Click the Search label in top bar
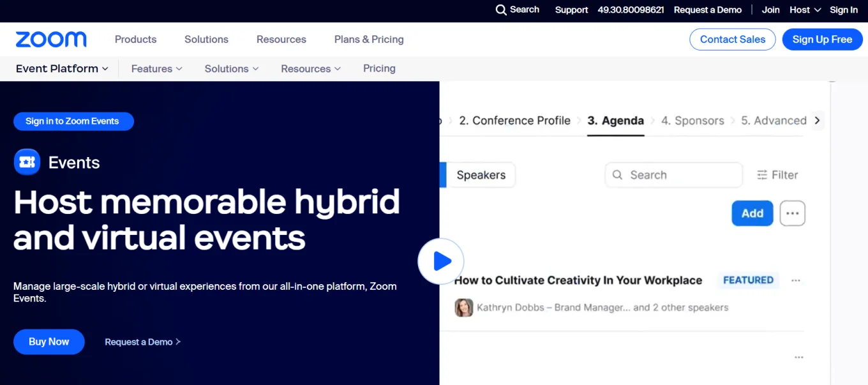Screen dimensions: 868x385 [525, 10]
